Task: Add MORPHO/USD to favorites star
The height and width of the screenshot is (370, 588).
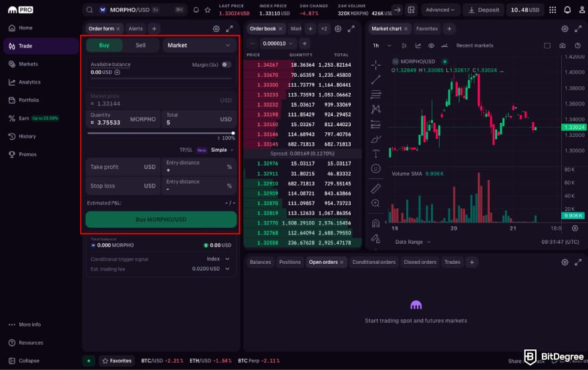Action: [207, 10]
